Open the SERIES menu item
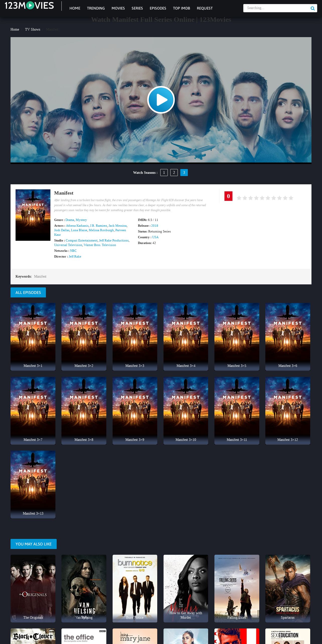322x644 pixels. 137,8
